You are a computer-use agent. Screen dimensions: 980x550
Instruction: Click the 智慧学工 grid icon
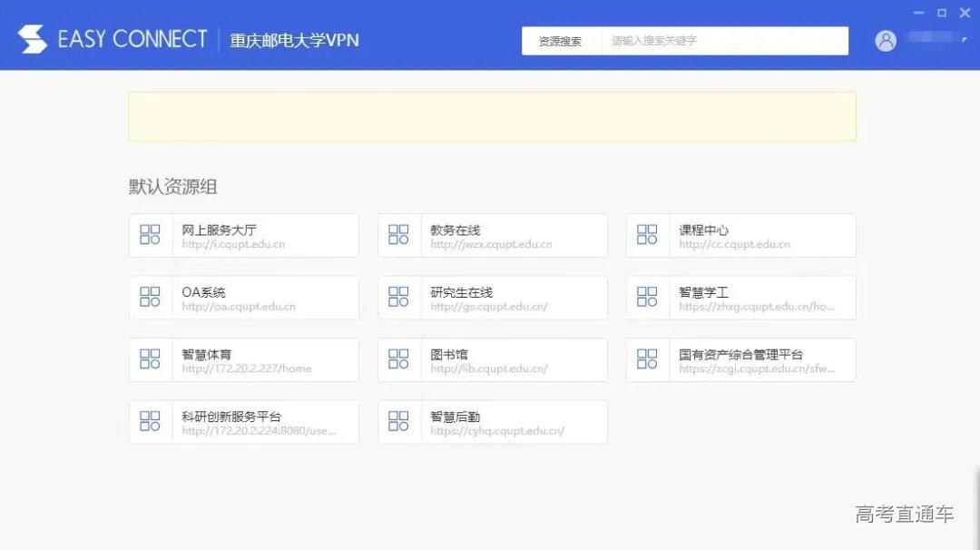(x=646, y=297)
